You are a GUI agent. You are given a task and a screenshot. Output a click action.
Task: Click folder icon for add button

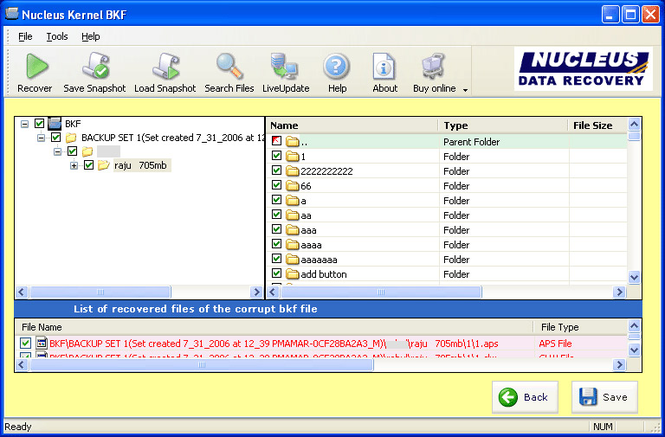point(292,274)
